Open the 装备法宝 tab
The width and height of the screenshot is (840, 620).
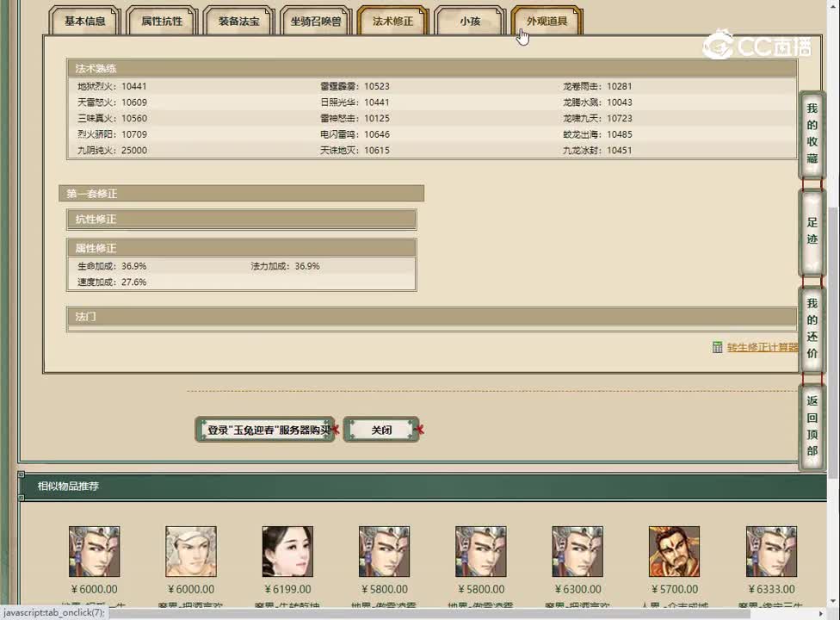238,22
